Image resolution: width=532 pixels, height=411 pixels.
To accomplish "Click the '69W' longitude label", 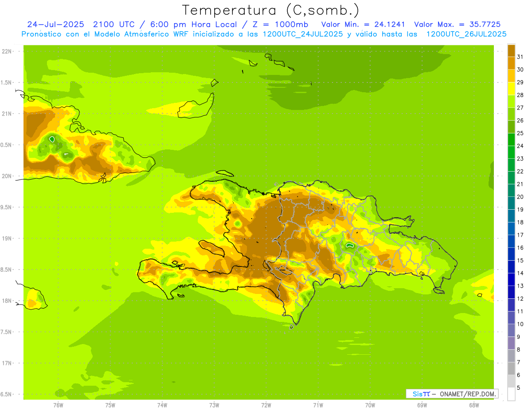I will pyautogui.click(x=422, y=405).
